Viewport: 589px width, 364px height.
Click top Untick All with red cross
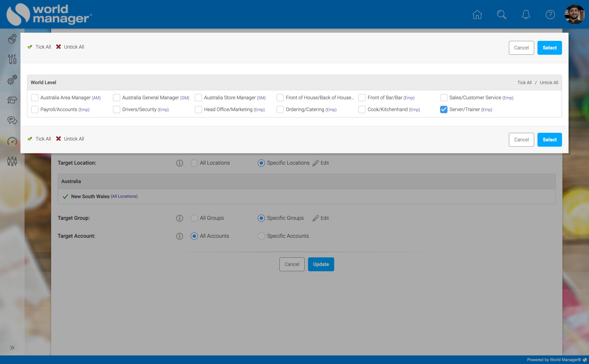coord(70,47)
